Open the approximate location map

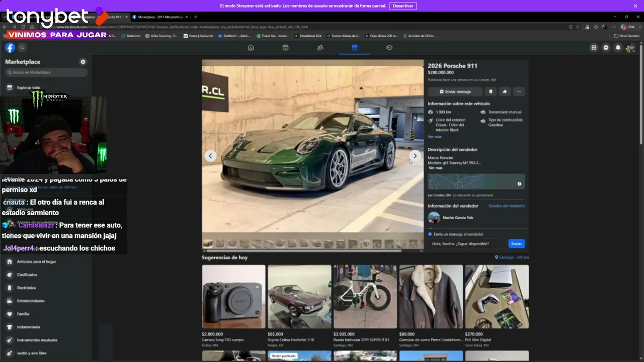click(476, 182)
